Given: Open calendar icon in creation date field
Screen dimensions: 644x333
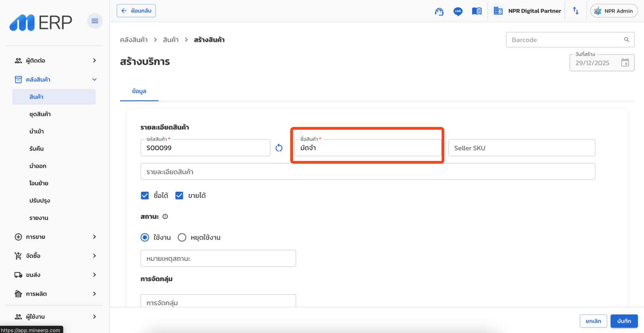Looking at the screenshot, I should tap(625, 63).
